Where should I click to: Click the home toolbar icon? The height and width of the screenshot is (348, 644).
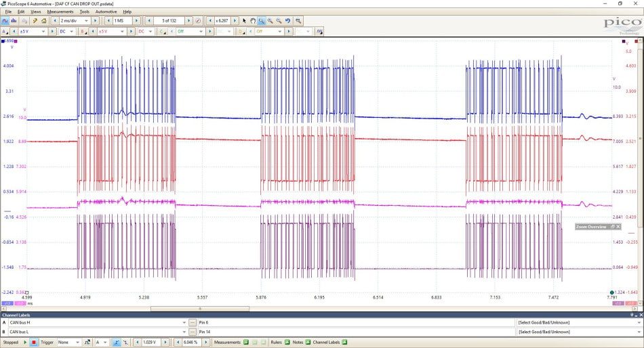point(44,20)
